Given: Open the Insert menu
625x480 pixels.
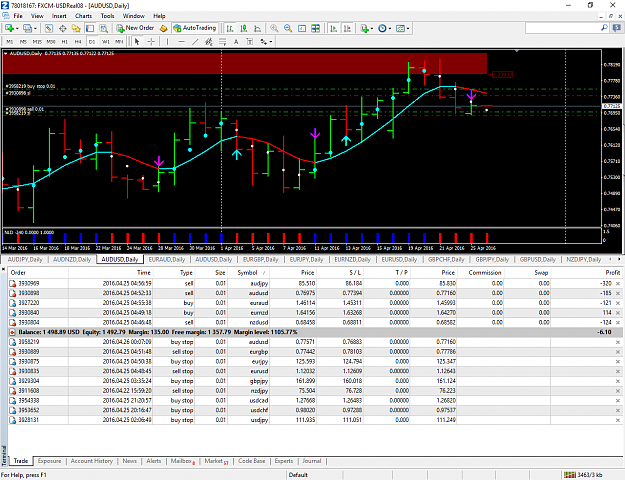Looking at the screenshot, I should click(x=59, y=16).
